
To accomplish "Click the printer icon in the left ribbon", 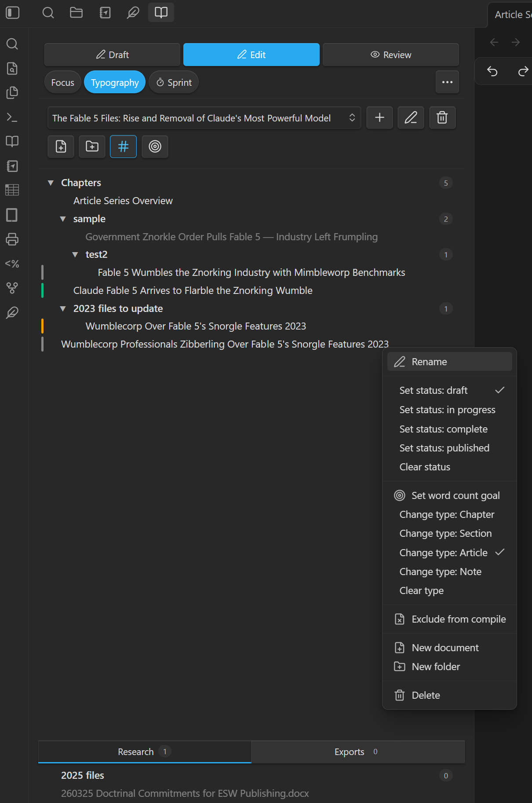I will 12,239.
